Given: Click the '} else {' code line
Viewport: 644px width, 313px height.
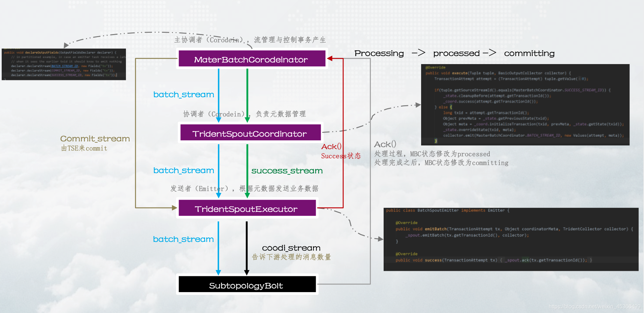Looking at the screenshot, I should point(443,107).
